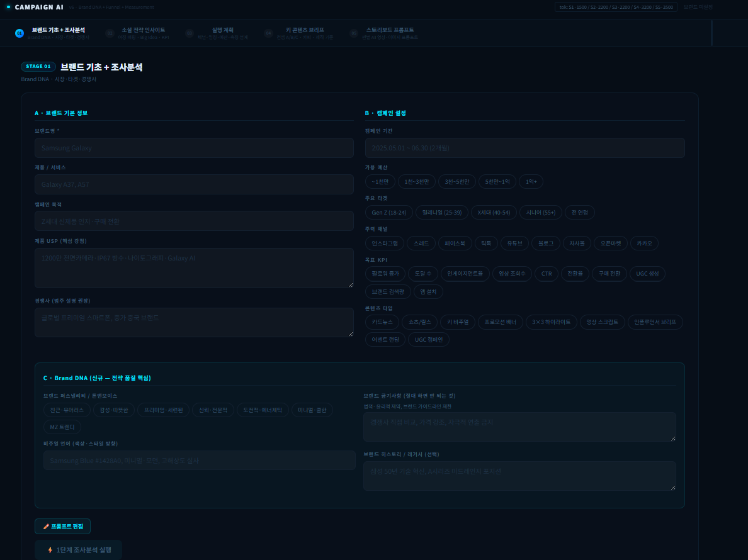Select the 시니어 (55+) target chip
The image size is (748, 560).
(x=540, y=213)
